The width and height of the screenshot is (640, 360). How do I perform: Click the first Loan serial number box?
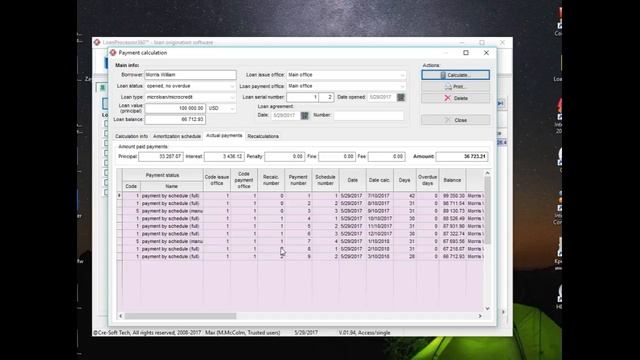click(302, 97)
